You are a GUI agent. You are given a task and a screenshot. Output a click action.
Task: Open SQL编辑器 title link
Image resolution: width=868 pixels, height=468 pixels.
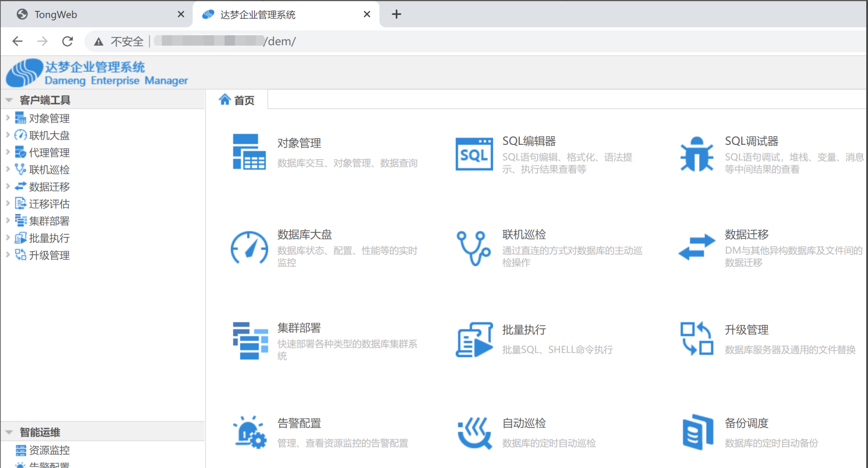(x=529, y=141)
